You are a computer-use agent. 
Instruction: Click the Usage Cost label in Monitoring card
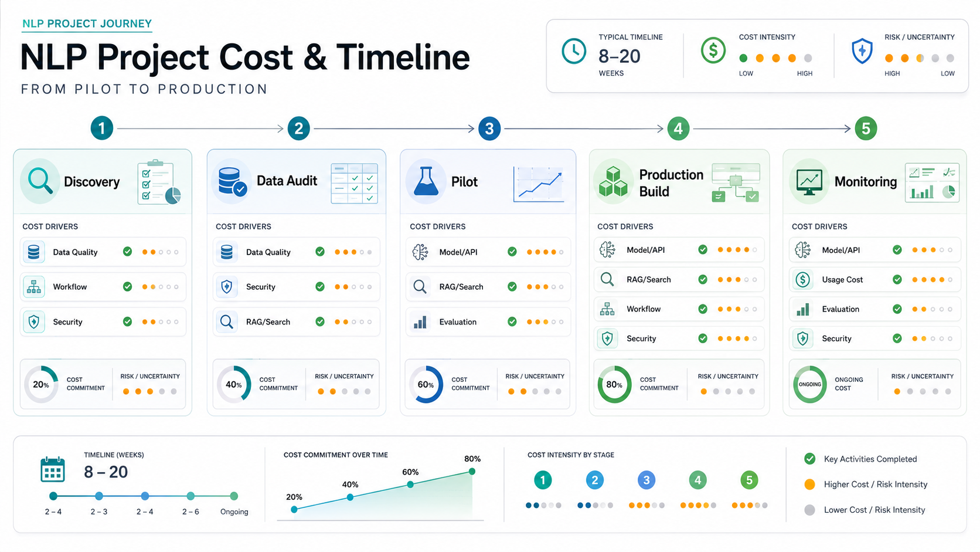coord(842,280)
